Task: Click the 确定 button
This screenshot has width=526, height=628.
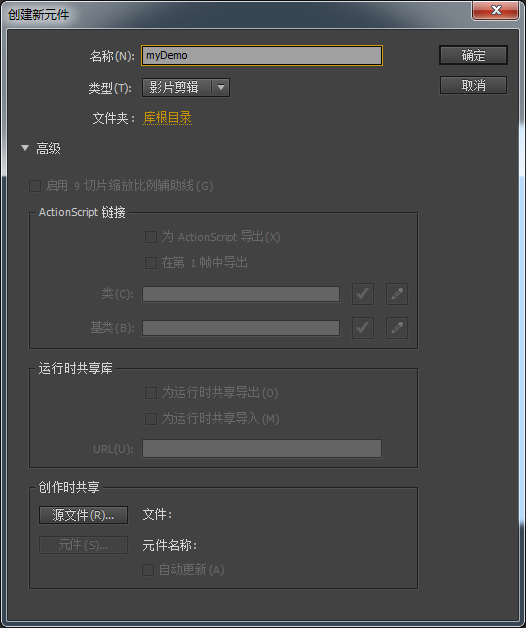Action: 473,55
